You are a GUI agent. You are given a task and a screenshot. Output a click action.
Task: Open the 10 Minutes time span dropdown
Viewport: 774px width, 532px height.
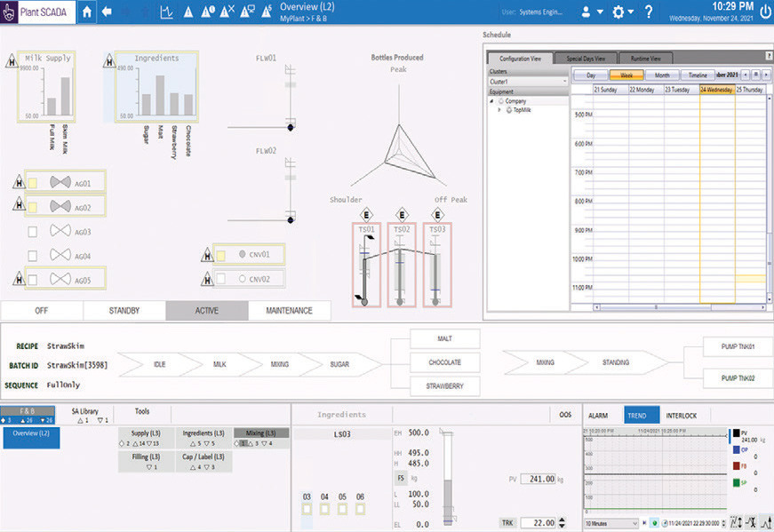(x=611, y=523)
